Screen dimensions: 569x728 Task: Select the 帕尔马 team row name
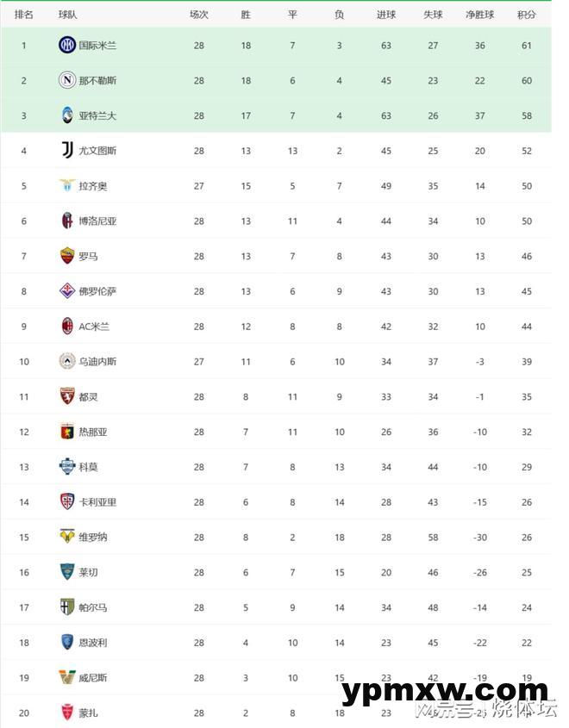click(x=92, y=607)
